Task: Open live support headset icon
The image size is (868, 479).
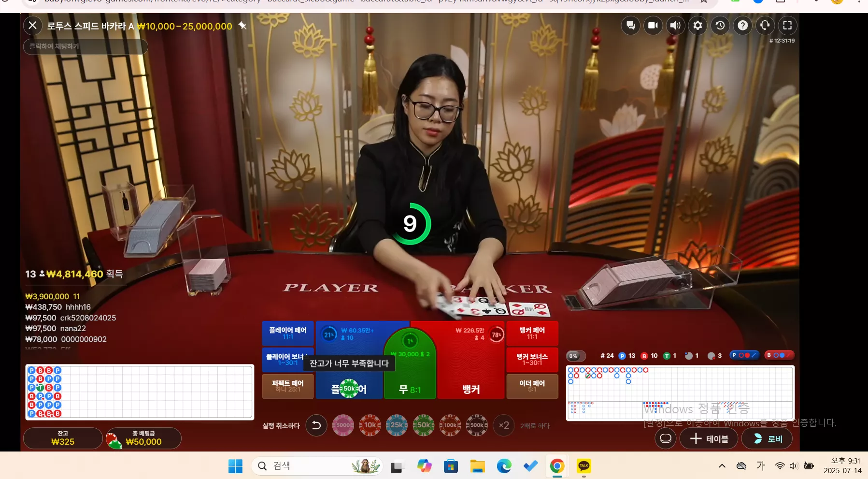Action: click(765, 26)
